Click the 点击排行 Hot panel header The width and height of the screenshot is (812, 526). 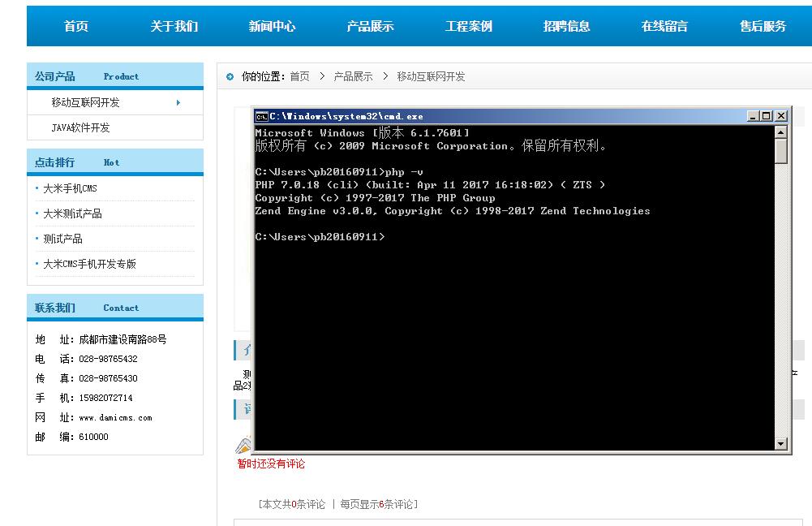coord(115,162)
